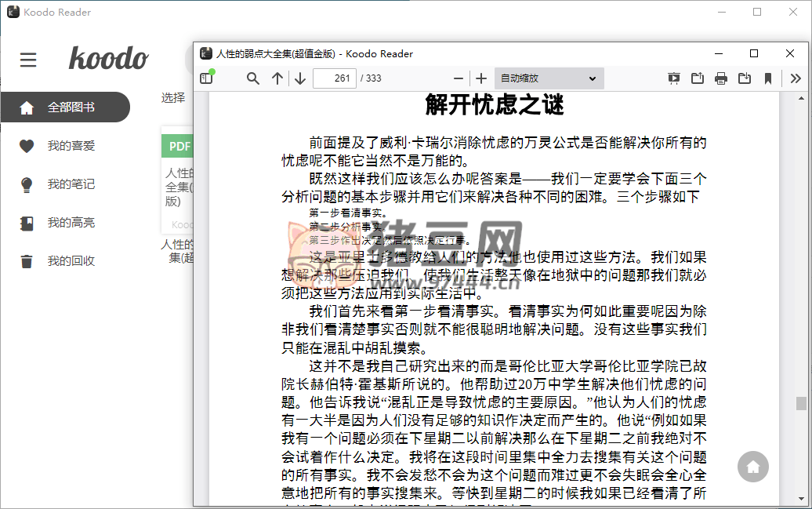Viewport: 812px width, 509px height.
Task: Click the page number field showing 261
Action: [335, 78]
